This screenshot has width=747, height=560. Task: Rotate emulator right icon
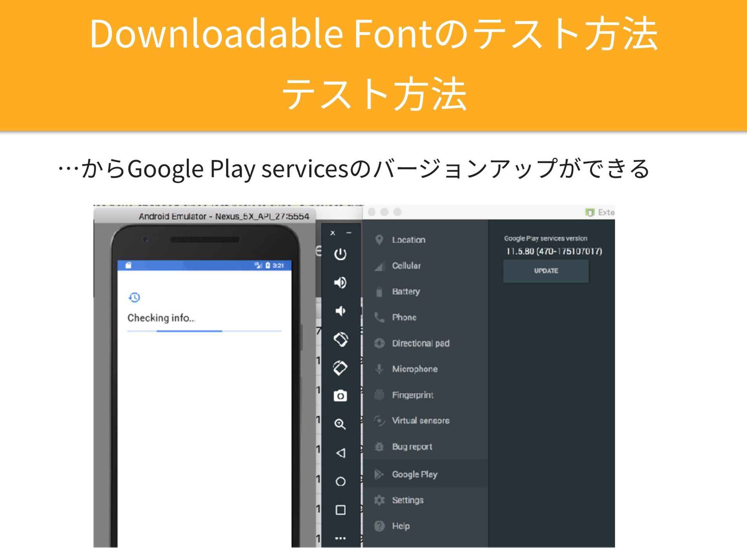pyautogui.click(x=340, y=367)
